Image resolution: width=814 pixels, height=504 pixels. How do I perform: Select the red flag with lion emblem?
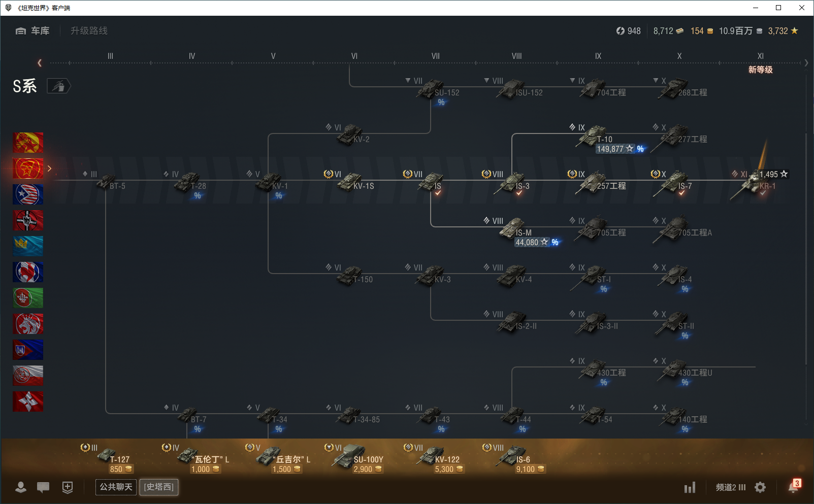click(x=28, y=324)
